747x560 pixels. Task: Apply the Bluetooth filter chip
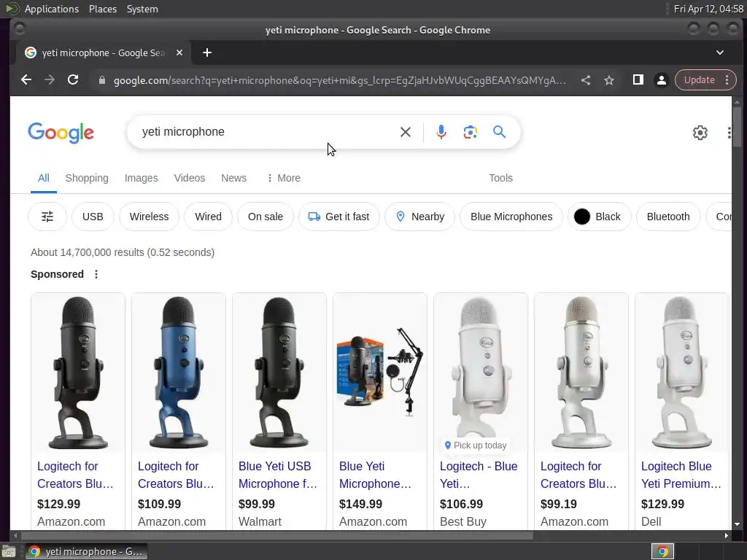[668, 217]
